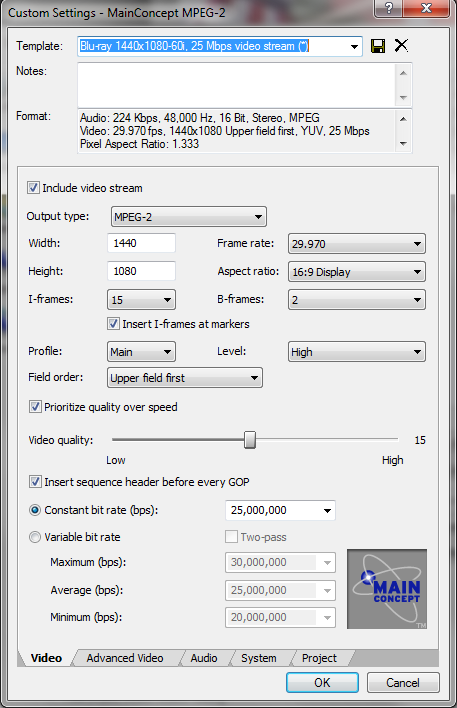The image size is (457, 708).
Task: Open the Output type MPEG-2 dropdown
Action: (189, 217)
